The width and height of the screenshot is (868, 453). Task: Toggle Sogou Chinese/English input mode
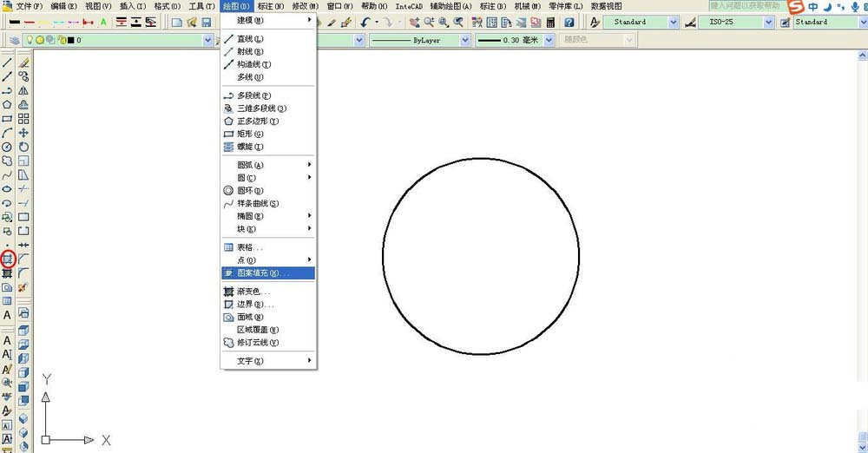[812, 7]
